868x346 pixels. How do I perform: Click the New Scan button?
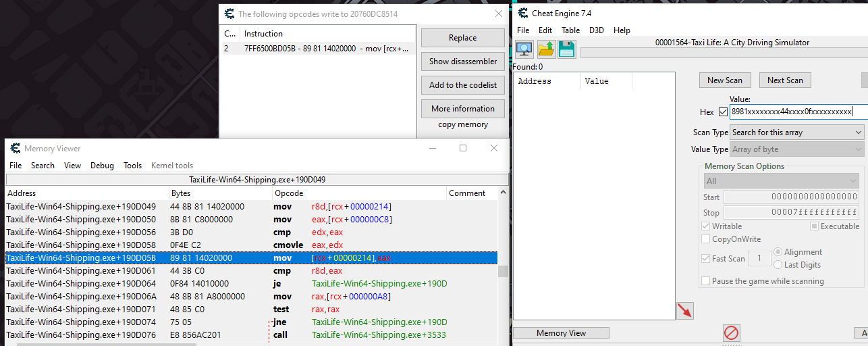click(x=724, y=80)
